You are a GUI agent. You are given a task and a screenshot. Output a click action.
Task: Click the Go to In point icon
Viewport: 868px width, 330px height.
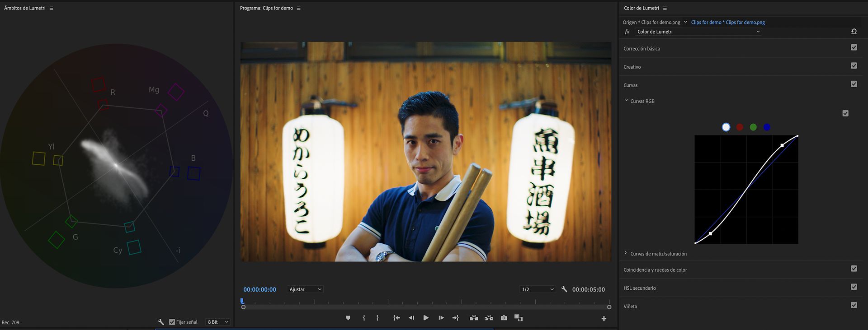[x=396, y=318]
